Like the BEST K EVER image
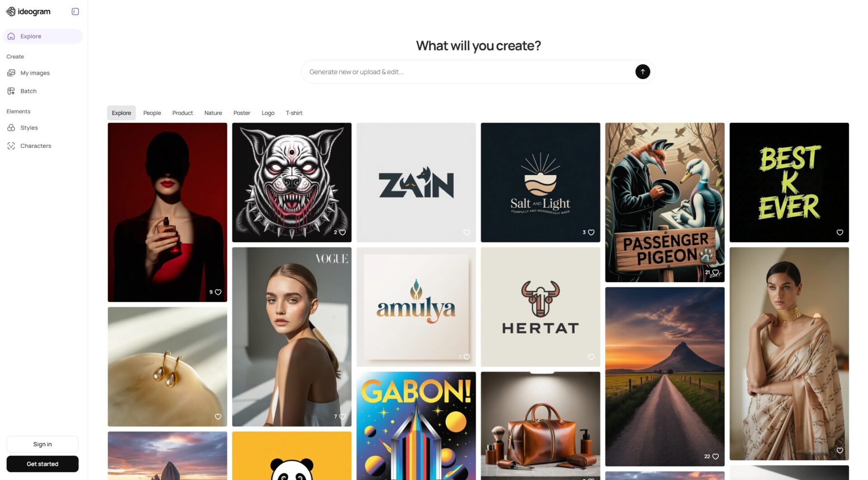The image size is (868, 480). [x=840, y=233]
